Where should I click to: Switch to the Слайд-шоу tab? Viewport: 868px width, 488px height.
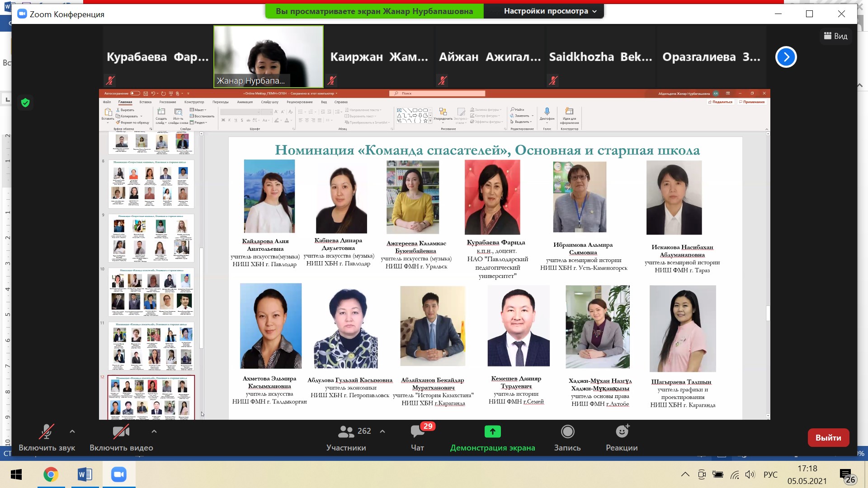[x=270, y=102]
